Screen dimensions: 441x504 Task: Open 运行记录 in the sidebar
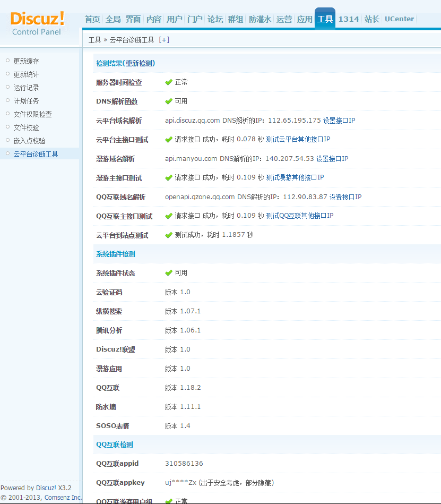(x=27, y=88)
